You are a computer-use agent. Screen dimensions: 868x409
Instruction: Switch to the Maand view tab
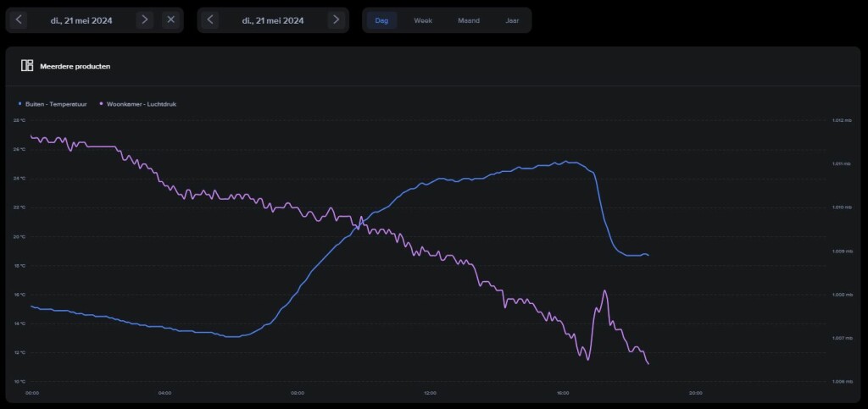point(468,19)
